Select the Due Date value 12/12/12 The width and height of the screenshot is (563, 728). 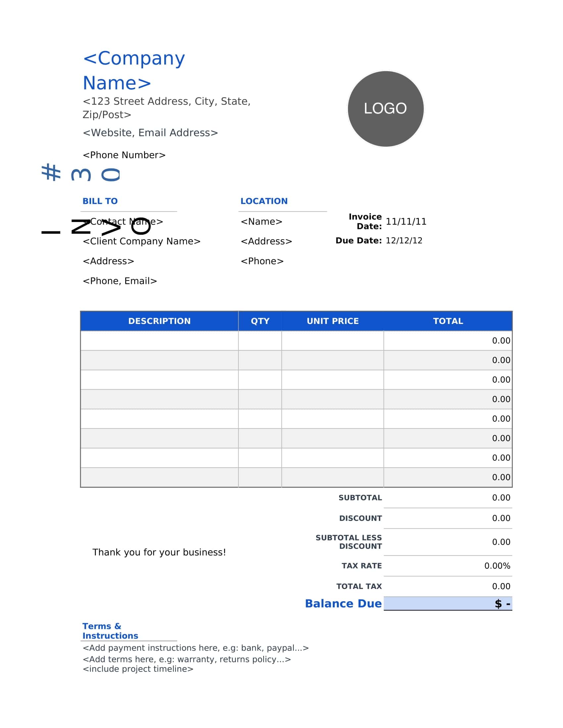tap(404, 241)
